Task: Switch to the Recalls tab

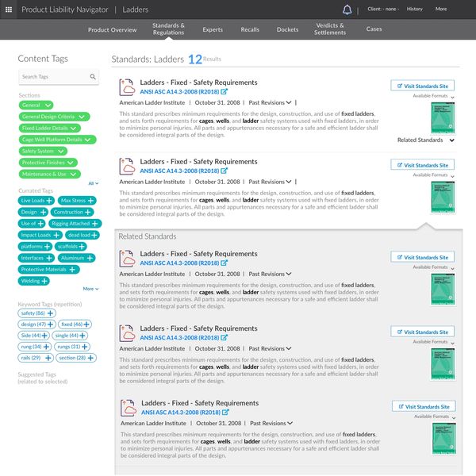Action: [x=250, y=29]
